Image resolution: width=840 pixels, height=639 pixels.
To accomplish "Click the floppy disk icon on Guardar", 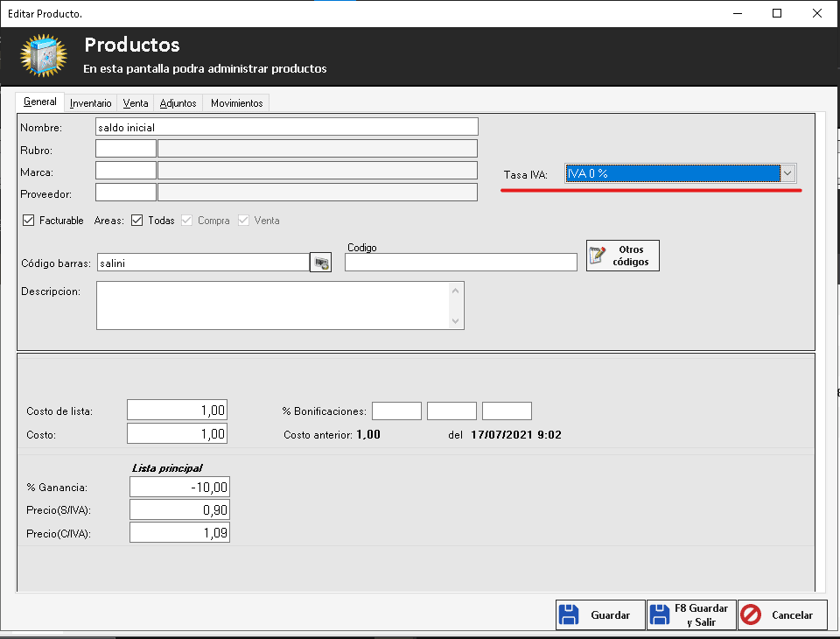I will click(x=568, y=614).
